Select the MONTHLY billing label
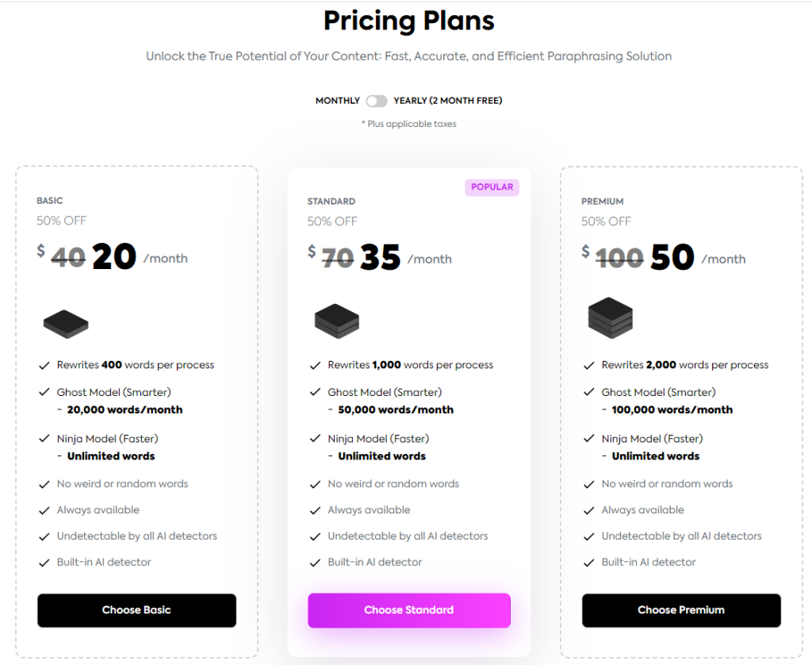 coord(337,101)
